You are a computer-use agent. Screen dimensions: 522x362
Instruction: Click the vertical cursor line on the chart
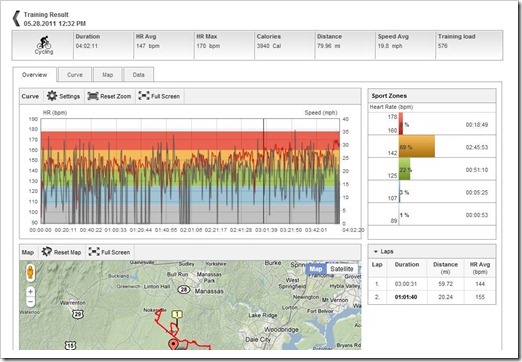point(263,171)
